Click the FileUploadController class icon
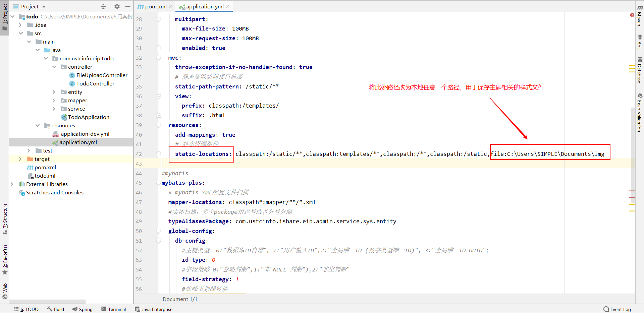This screenshot has width=644, height=313. (72, 75)
